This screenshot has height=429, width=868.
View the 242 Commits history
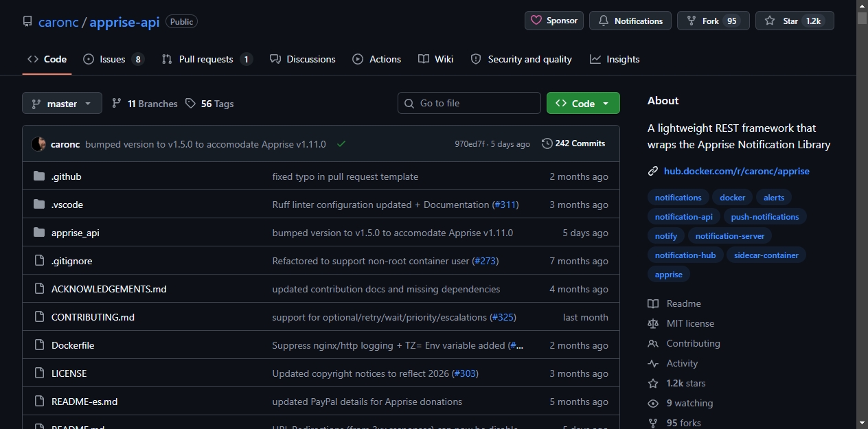573,143
